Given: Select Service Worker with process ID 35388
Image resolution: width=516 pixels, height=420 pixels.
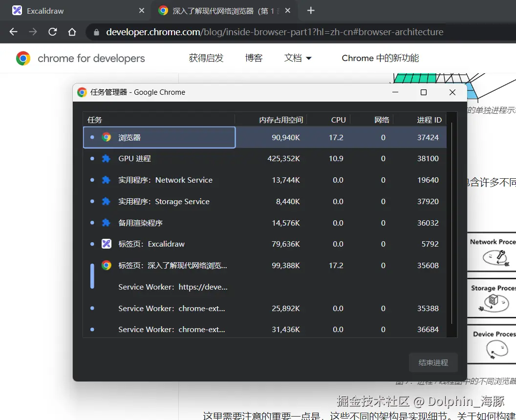Looking at the screenshot, I should pos(265,308).
